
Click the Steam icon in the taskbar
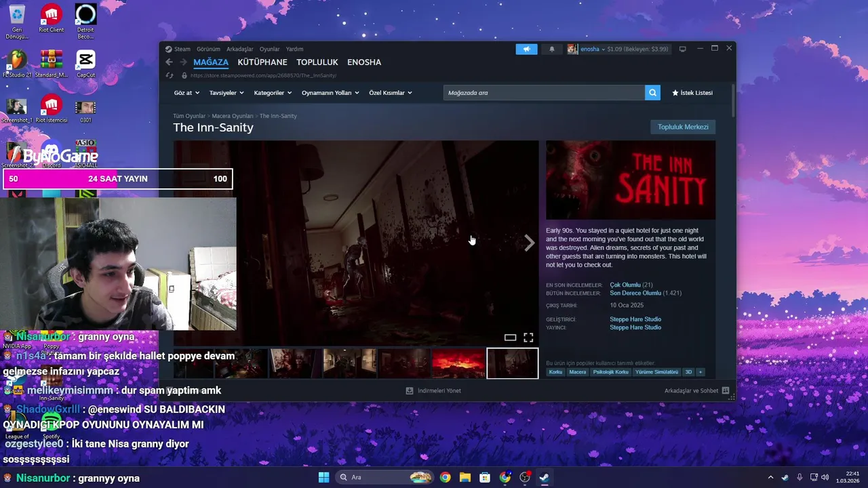pyautogui.click(x=544, y=477)
